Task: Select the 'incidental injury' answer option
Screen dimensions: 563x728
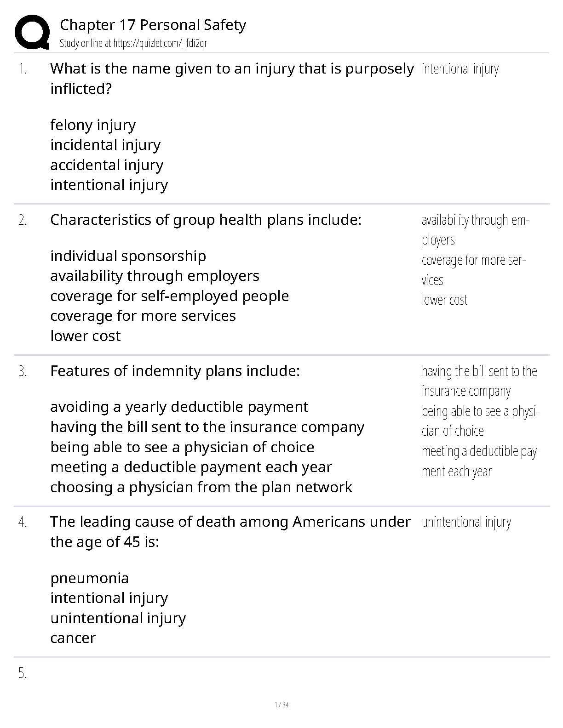Action: point(105,145)
